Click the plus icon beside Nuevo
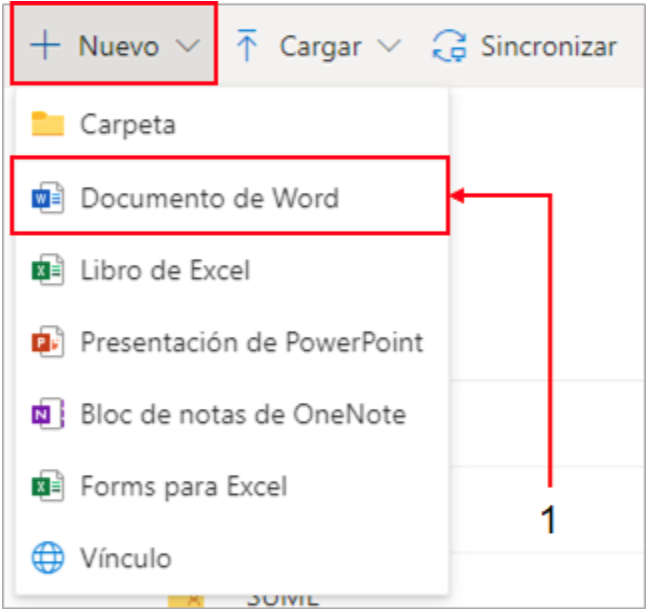 tap(45, 45)
